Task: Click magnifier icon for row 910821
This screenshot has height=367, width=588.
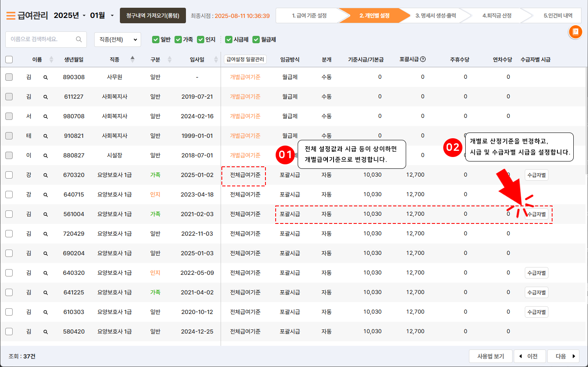Action: [x=46, y=136]
